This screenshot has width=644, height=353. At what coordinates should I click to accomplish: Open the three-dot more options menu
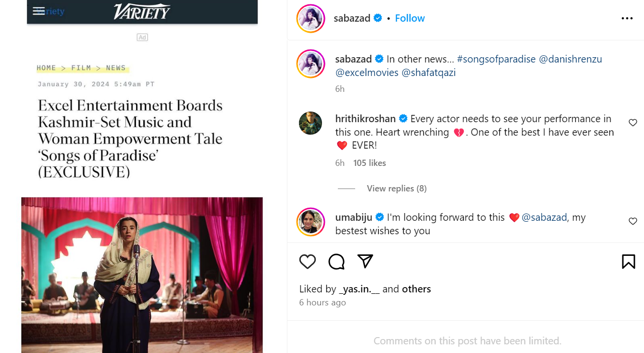627,18
